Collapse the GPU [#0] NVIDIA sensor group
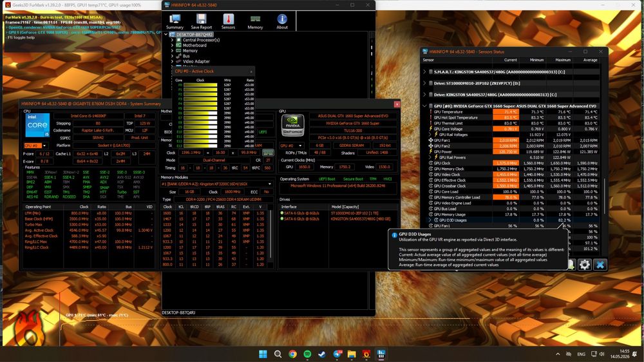The image size is (644, 362). pos(424,106)
